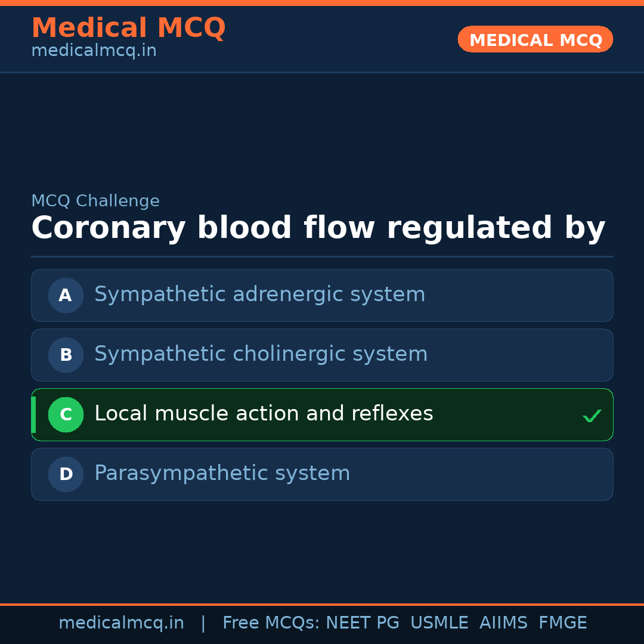The image size is (644, 644).
Task: Click the 'MCQ Challenge' label
Action: point(95,202)
